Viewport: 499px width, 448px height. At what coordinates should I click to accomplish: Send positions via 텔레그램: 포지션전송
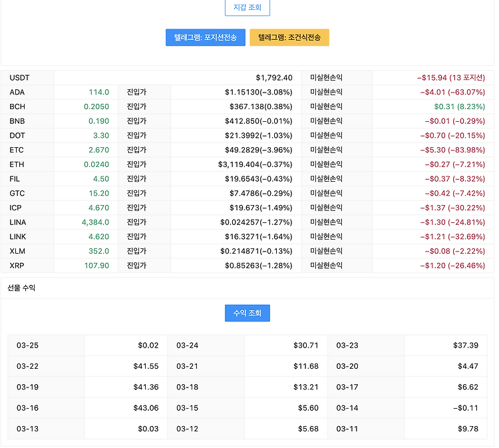coord(206,37)
